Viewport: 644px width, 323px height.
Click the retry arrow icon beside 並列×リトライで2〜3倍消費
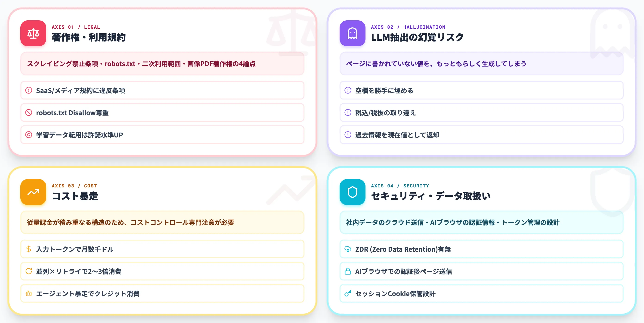pos(29,271)
